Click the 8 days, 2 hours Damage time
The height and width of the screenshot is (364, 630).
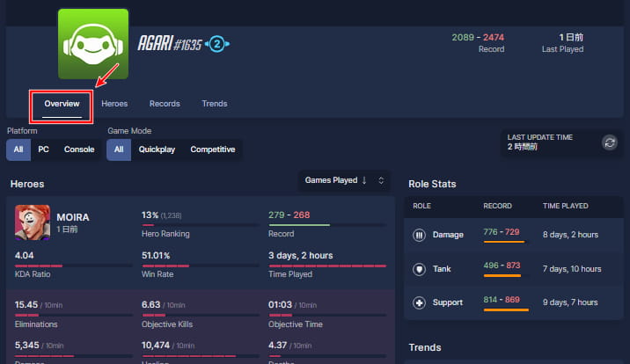(570, 235)
